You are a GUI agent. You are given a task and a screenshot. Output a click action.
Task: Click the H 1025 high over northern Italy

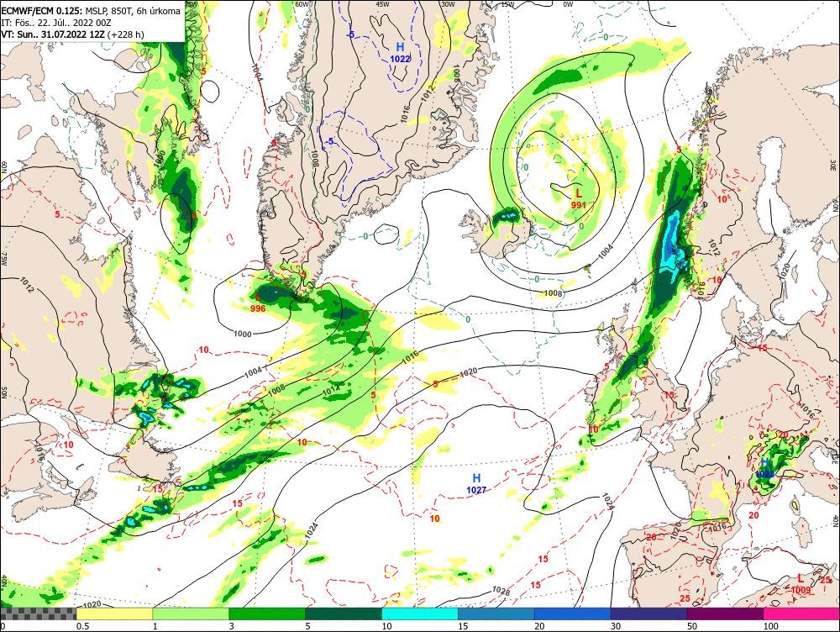coord(765,468)
